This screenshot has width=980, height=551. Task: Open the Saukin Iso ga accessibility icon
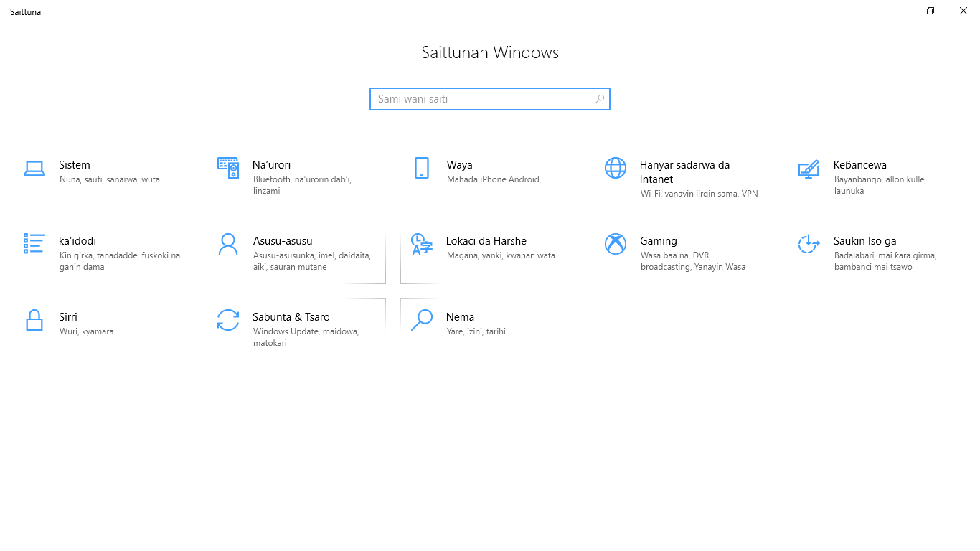coord(809,244)
